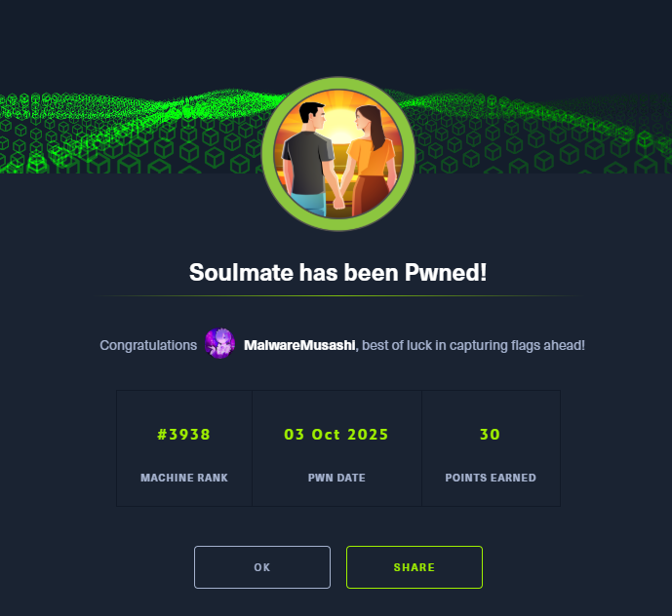The image size is (672, 616).
Task: Click the "Congratulations" text
Action: click(x=148, y=345)
